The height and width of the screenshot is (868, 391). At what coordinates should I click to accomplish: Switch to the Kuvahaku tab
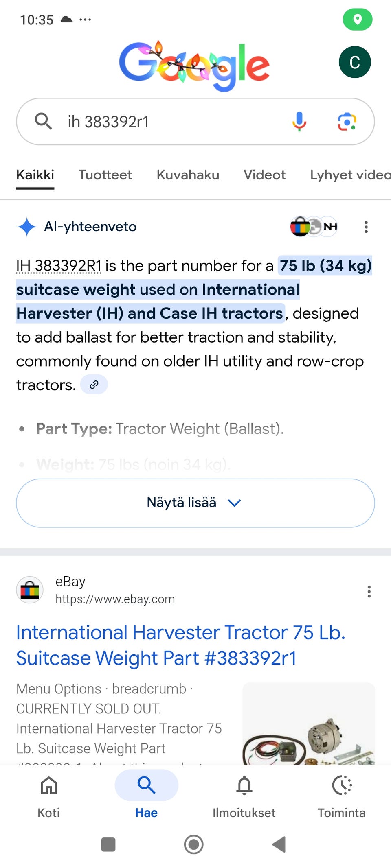[x=188, y=175]
